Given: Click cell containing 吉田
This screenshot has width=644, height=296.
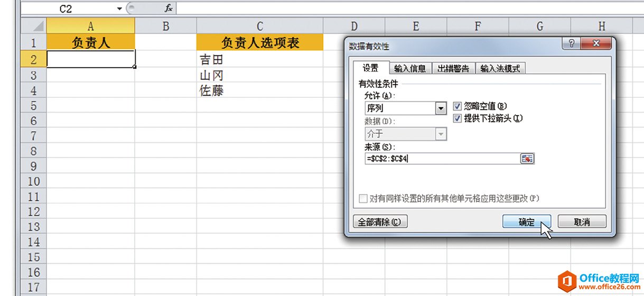Looking at the screenshot, I should (x=260, y=59).
